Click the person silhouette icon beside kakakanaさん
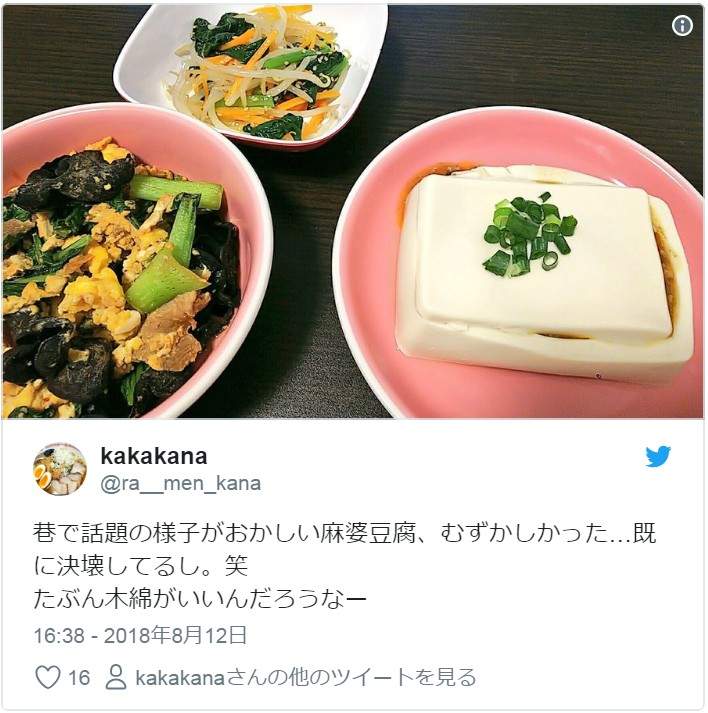708x713 pixels. tap(115, 677)
